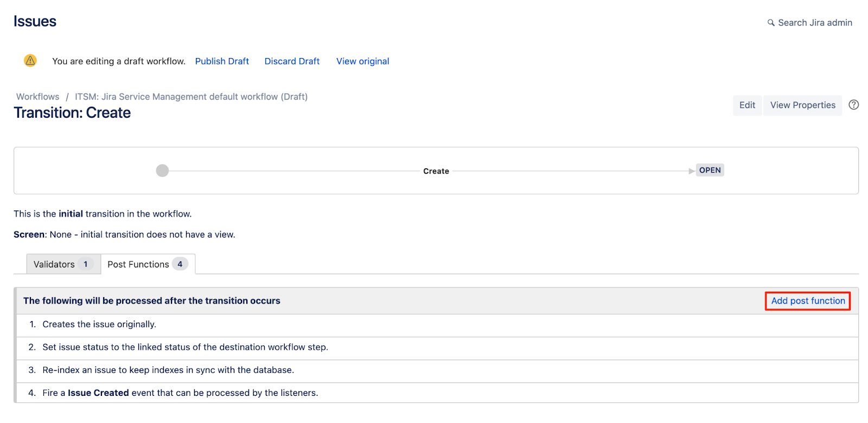Click the 'Transition: Create' heading

(72, 113)
